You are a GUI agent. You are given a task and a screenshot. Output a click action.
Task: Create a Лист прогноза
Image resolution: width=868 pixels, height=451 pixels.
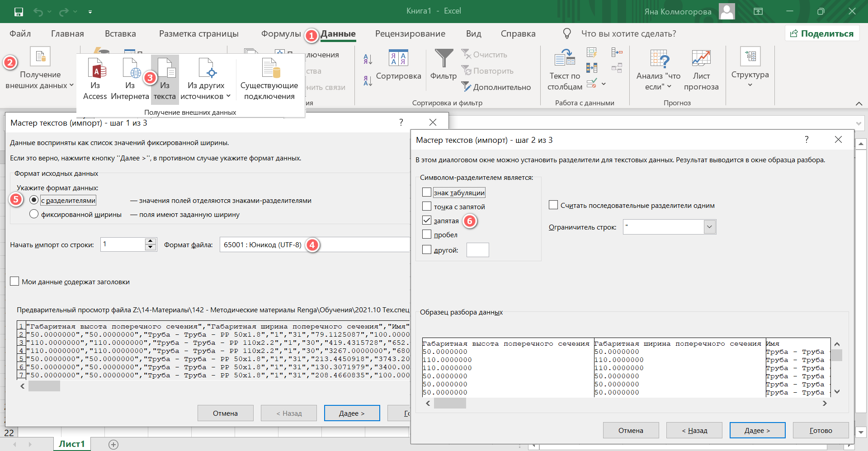[701, 70]
